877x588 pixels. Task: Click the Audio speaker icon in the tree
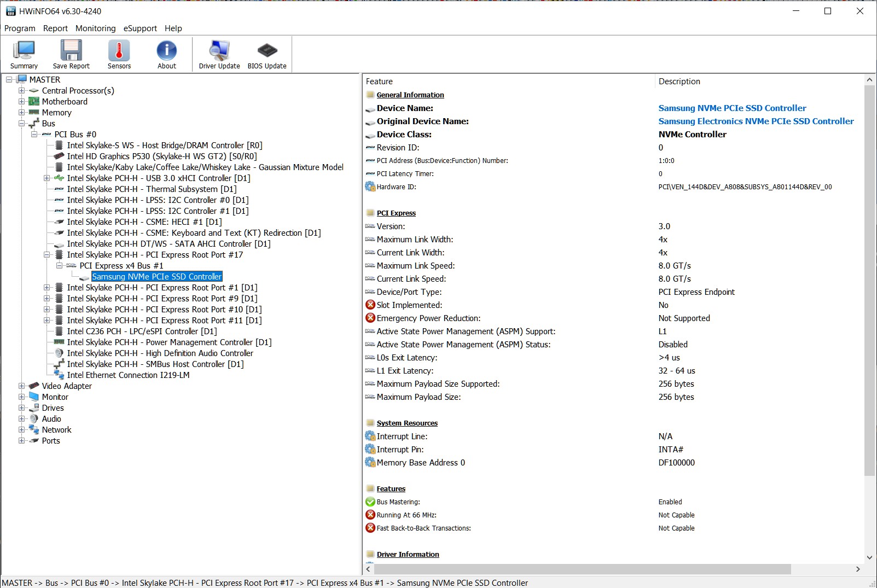[x=34, y=419]
